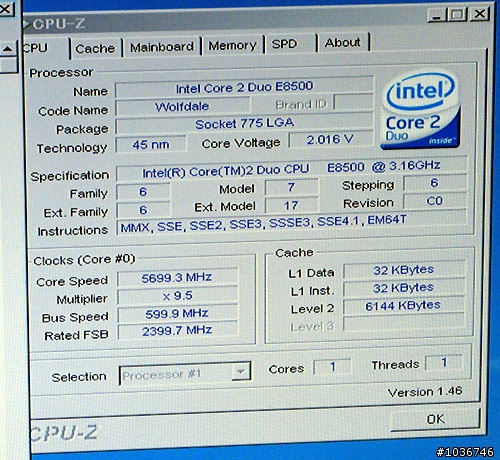This screenshot has width=500, height=460.
Task: Click the empty Level 3 cache field
Action: coord(404,323)
